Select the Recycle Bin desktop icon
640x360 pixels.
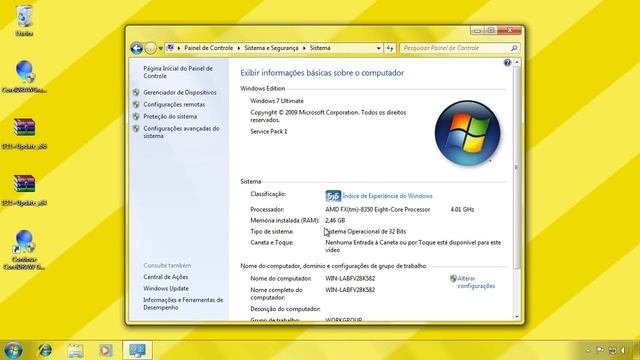point(24,20)
